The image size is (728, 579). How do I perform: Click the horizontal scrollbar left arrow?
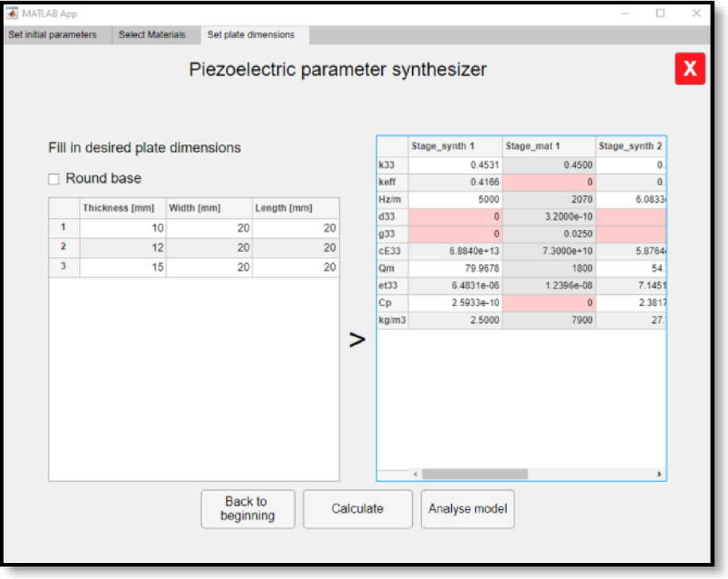click(415, 474)
